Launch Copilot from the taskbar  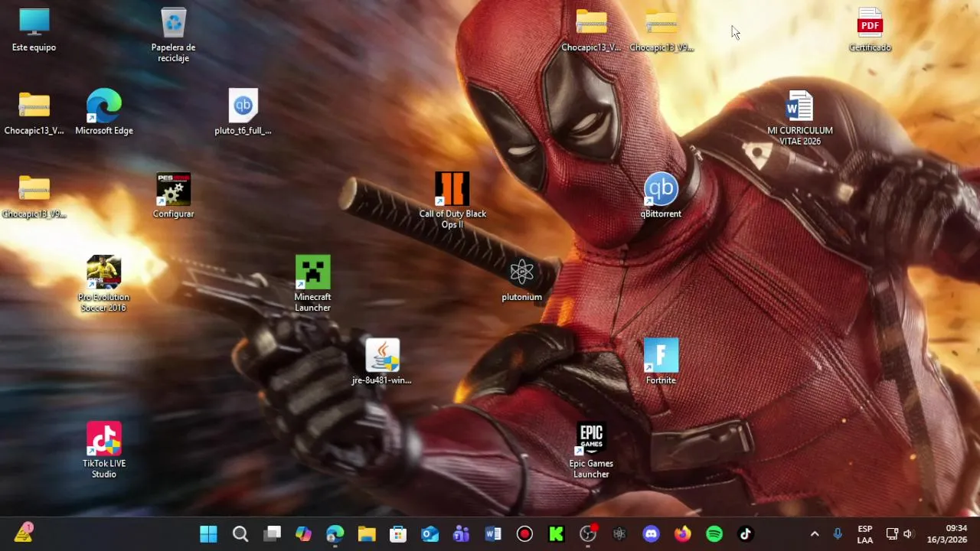tap(303, 534)
